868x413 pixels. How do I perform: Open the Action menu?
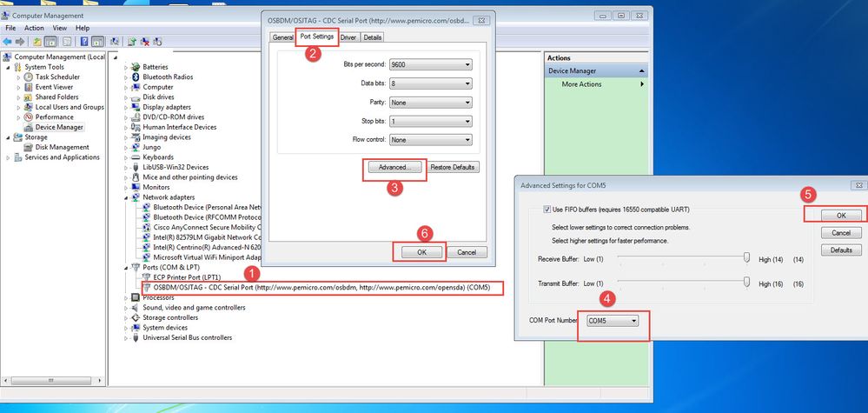(x=34, y=28)
